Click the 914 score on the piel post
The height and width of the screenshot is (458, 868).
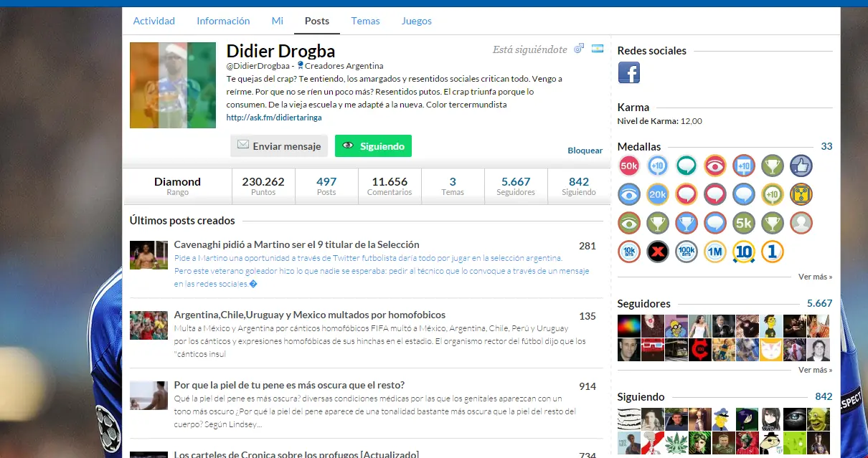(588, 386)
